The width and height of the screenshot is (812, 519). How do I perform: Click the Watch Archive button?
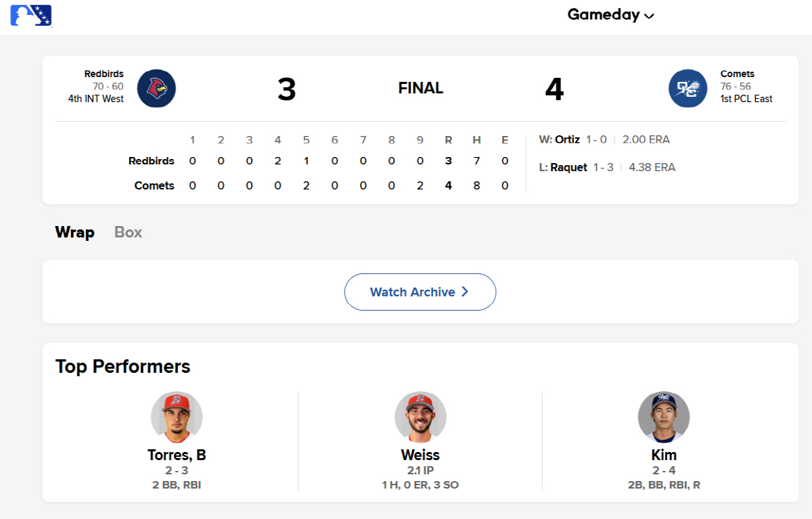tap(420, 292)
